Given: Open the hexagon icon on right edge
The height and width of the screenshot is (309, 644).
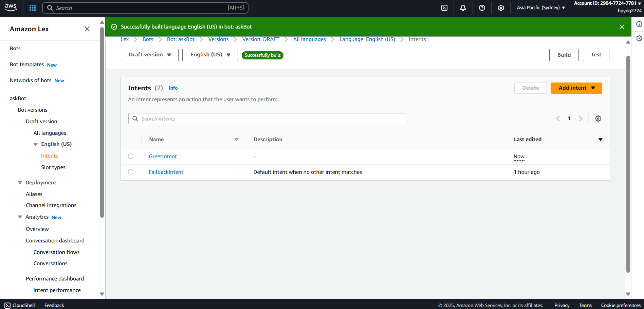Looking at the screenshot, I should 639,38.
